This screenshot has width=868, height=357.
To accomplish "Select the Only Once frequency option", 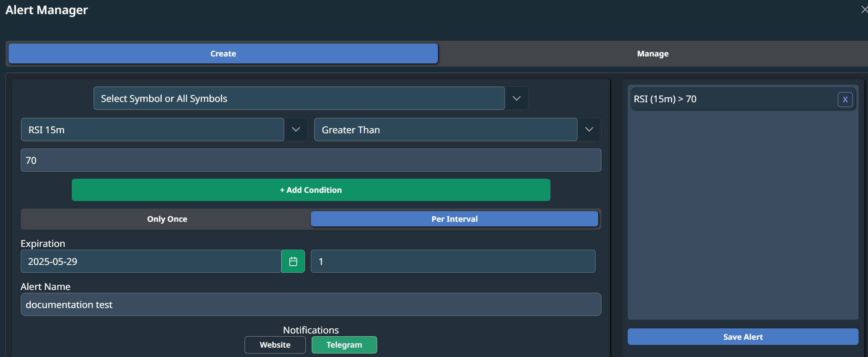I will [x=167, y=219].
